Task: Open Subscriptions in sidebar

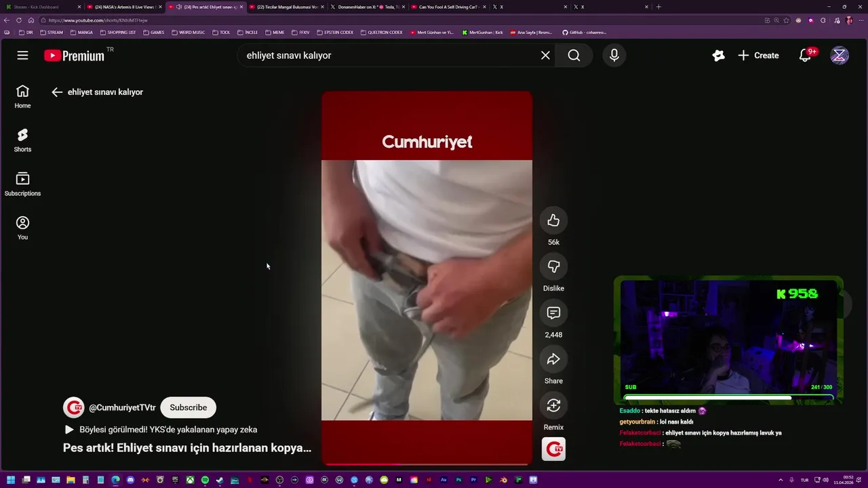Action: [22, 184]
